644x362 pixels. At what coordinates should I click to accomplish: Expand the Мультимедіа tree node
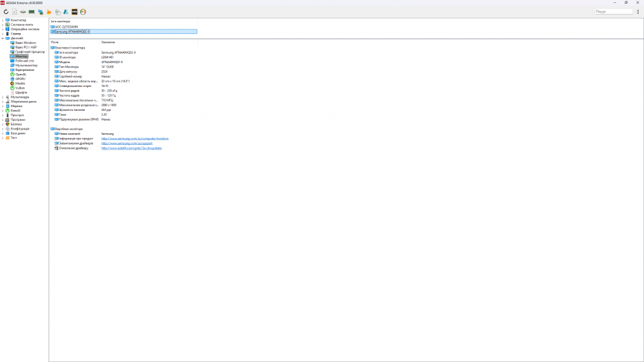click(x=2, y=97)
